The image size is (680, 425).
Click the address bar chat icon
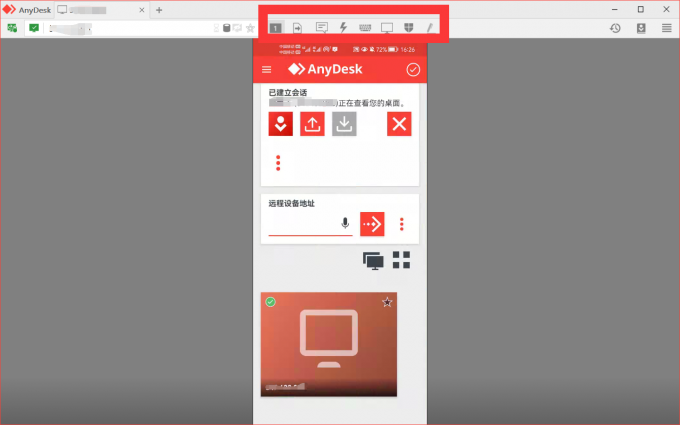(237, 28)
